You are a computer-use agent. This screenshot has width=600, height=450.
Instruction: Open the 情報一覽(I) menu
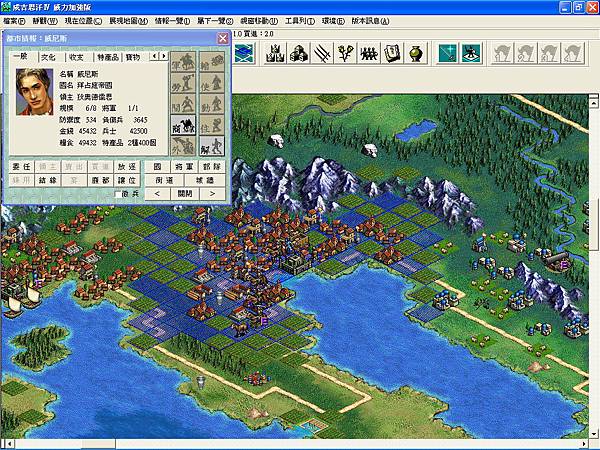tap(172, 21)
